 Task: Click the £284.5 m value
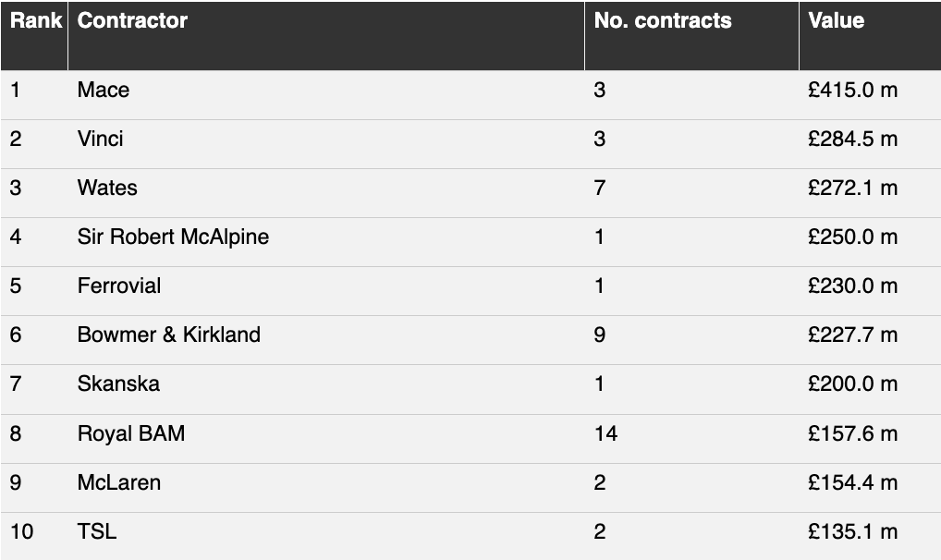coord(852,140)
